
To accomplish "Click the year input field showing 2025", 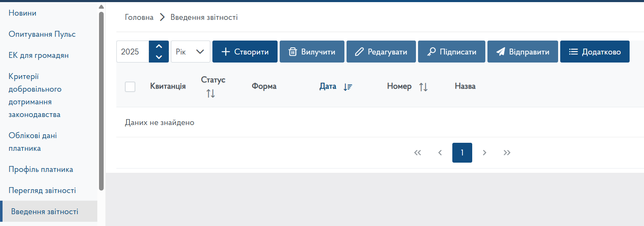I will click(132, 52).
